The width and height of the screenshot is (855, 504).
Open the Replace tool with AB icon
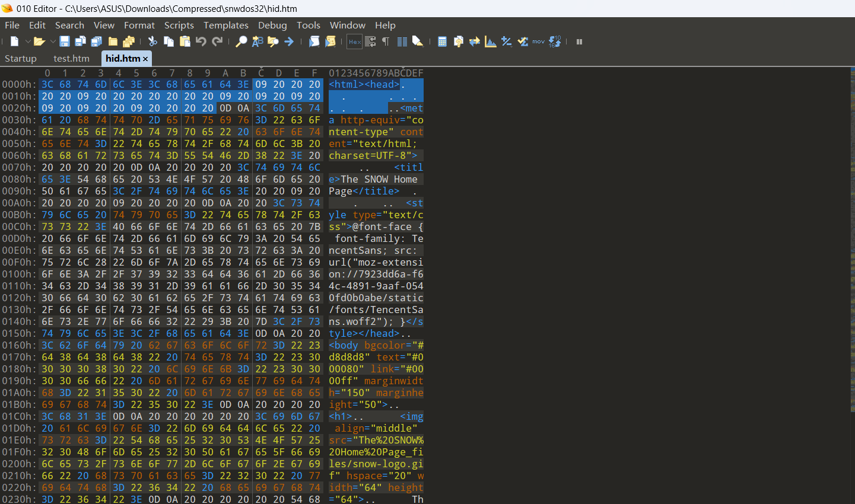pos(258,42)
